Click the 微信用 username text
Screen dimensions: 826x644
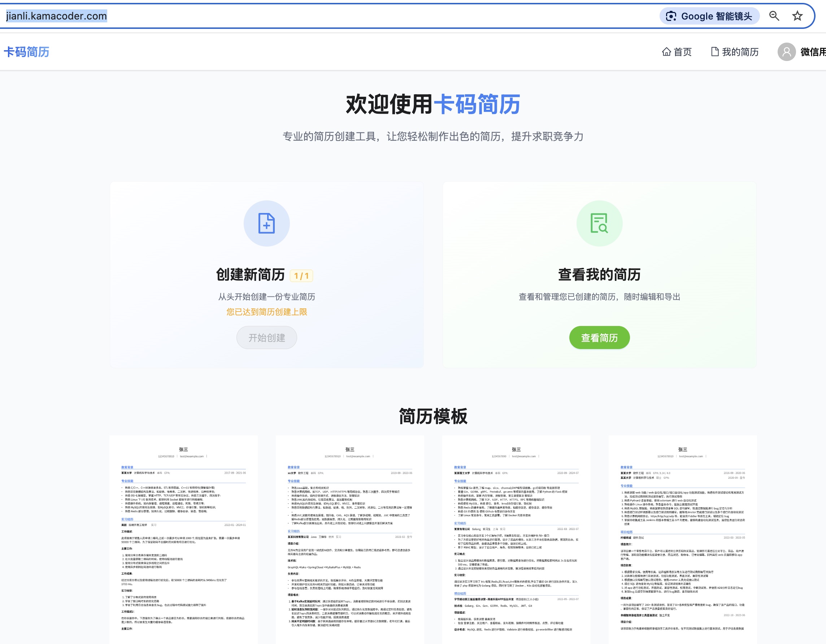812,52
